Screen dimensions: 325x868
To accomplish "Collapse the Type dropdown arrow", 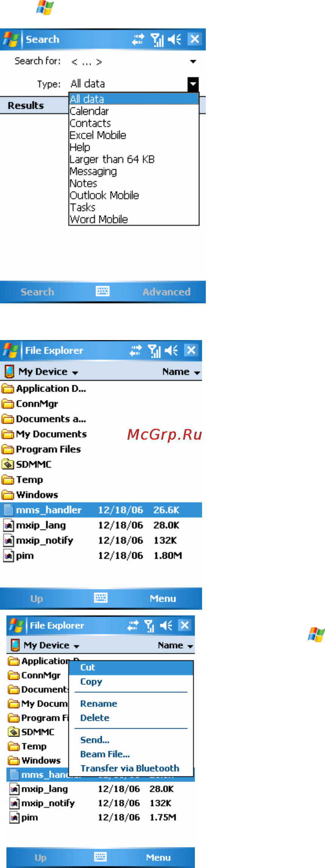I will [x=193, y=84].
